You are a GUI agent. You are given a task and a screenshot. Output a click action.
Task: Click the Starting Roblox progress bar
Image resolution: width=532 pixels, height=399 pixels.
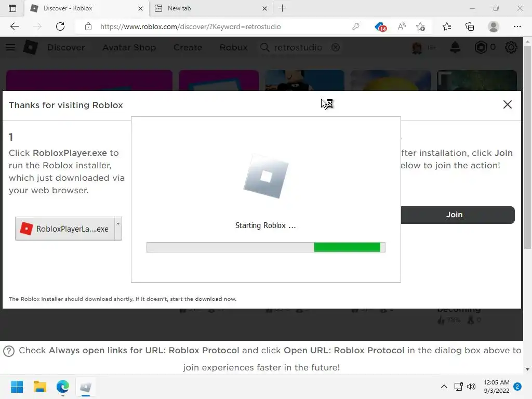(x=265, y=247)
